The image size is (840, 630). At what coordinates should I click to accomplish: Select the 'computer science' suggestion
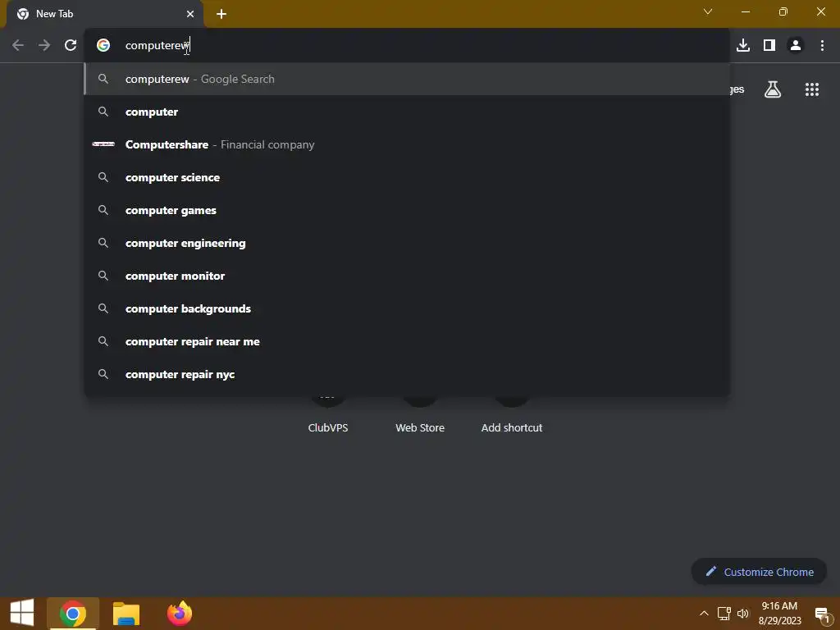(407, 177)
